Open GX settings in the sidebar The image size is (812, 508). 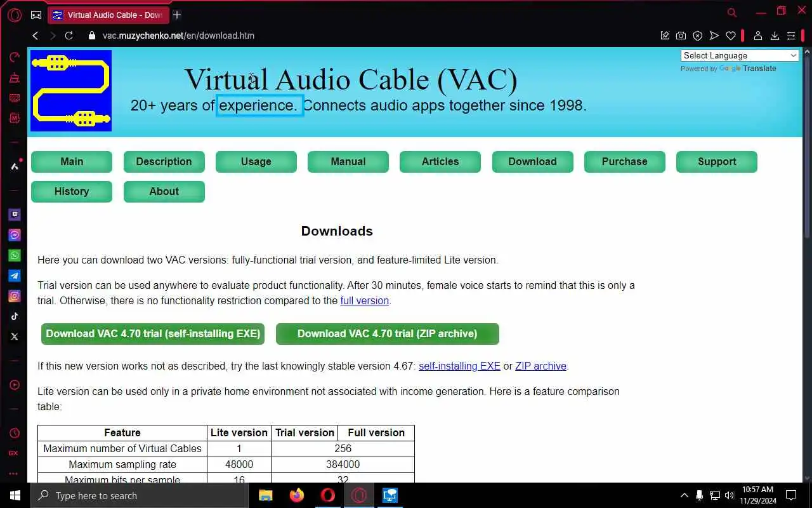click(x=14, y=453)
